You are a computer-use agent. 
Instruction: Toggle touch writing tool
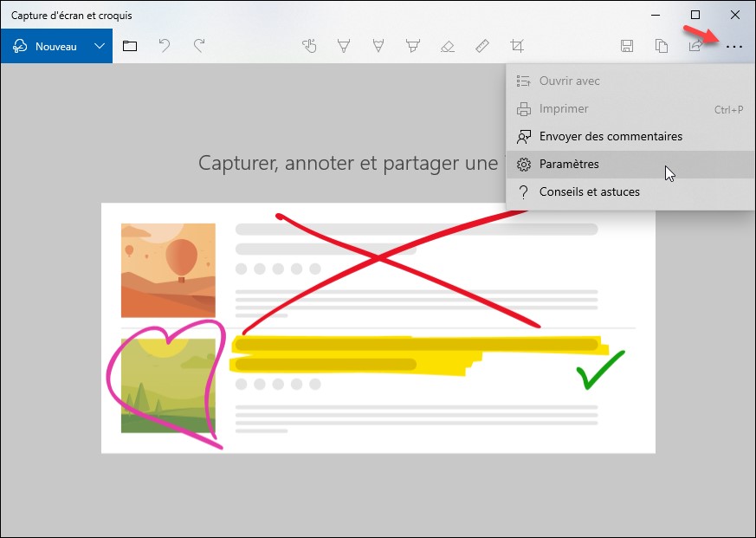tap(309, 46)
